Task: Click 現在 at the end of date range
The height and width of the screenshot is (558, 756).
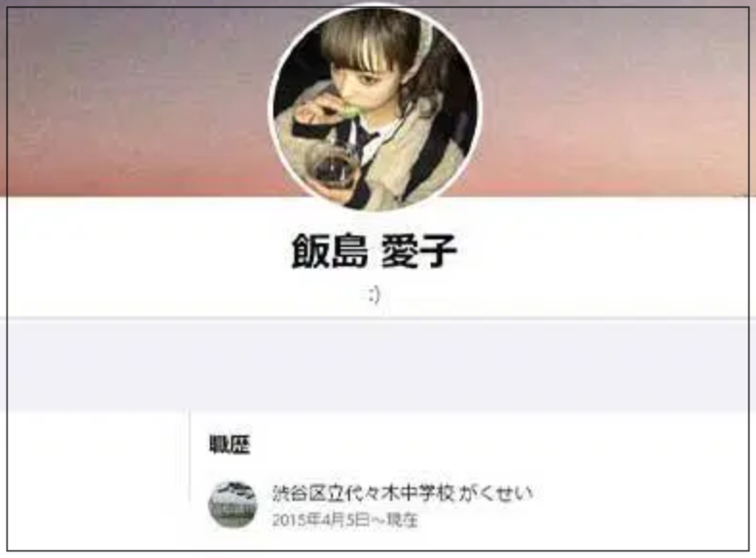Action: pyautogui.click(x=402, y=520)
